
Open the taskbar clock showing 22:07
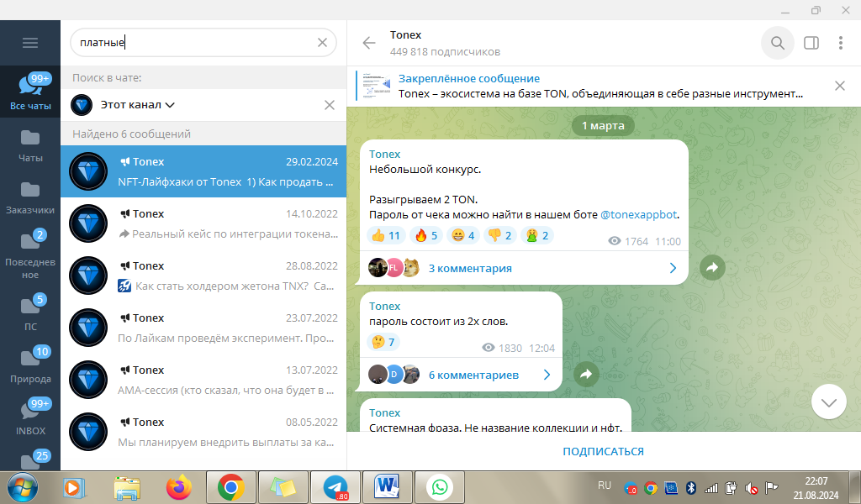[x=816, y=487]
